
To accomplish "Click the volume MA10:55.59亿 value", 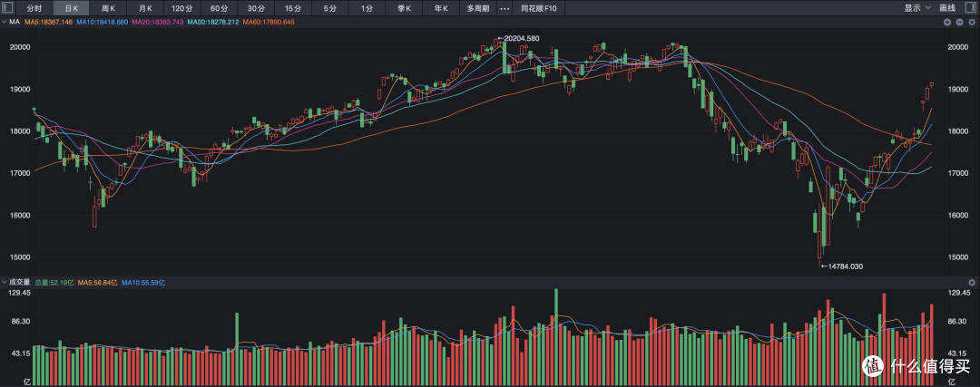I will click(x=143, y=282).
